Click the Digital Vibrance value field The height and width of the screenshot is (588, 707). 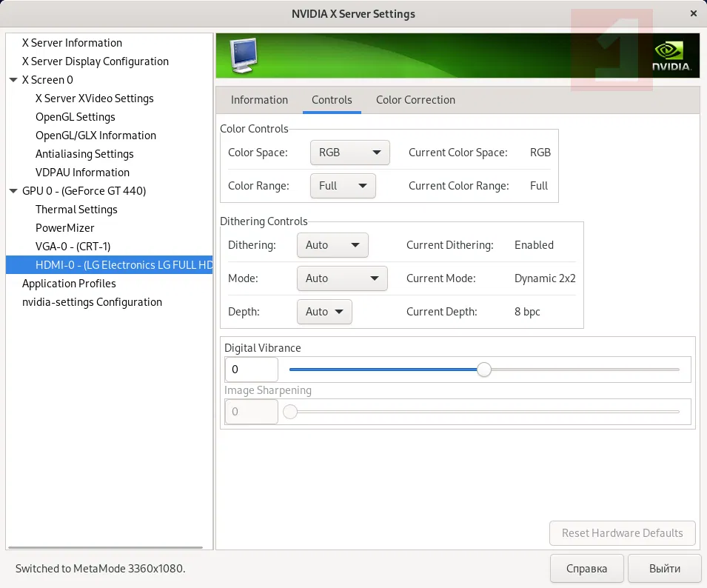tap(252, 370)
